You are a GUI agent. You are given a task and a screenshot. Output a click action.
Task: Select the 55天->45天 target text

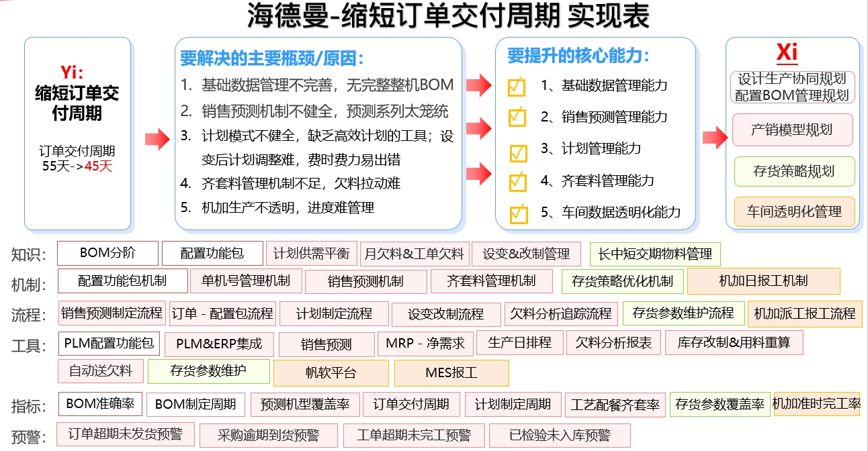pos(77,166)
